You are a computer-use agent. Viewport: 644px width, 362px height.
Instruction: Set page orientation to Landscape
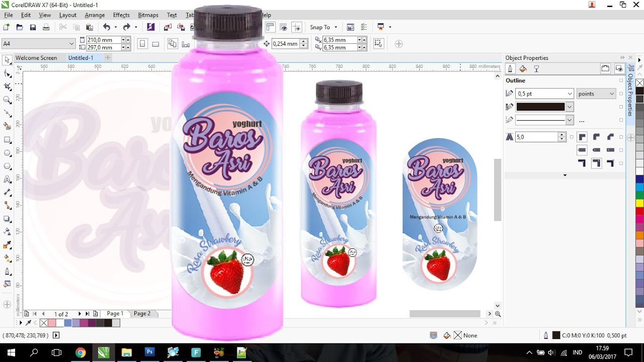[155, 44]
